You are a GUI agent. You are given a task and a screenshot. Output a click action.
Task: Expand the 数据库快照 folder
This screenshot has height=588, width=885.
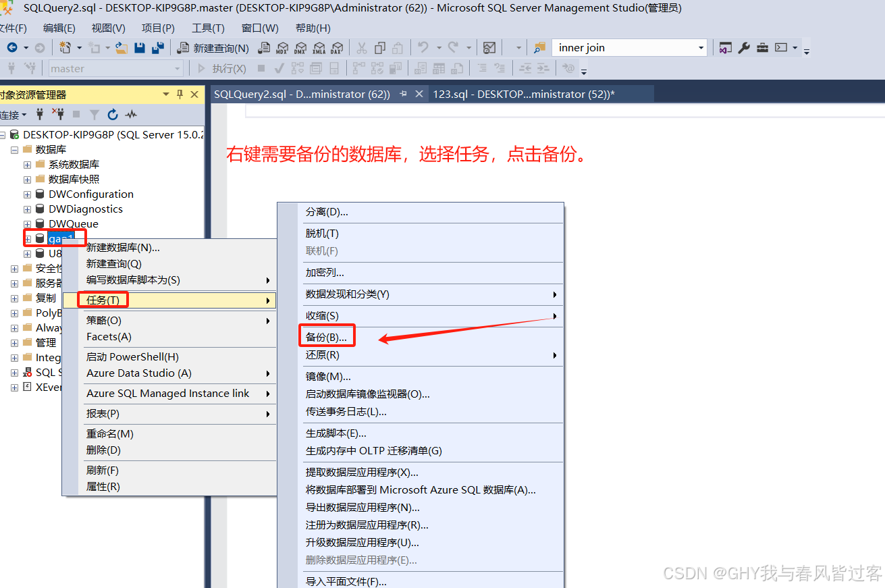click(27, 180)
